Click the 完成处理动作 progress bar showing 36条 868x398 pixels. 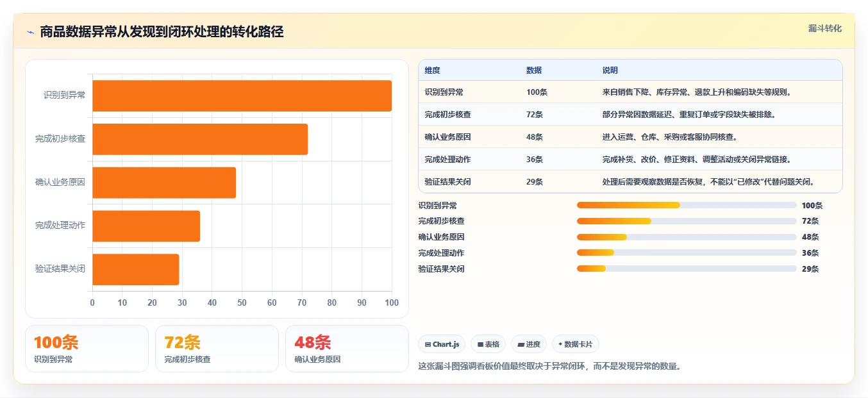point(687,253)
